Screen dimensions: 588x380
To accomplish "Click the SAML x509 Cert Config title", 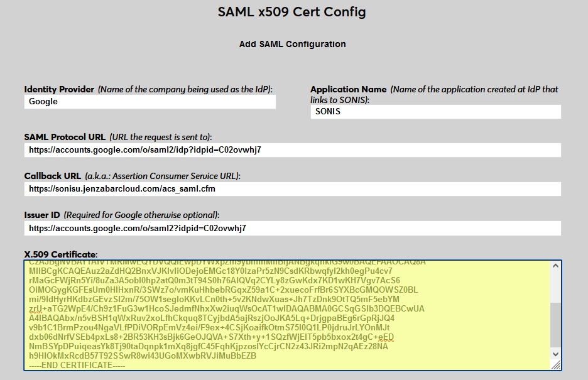I will pyautogui.click(x=292, y=12).
